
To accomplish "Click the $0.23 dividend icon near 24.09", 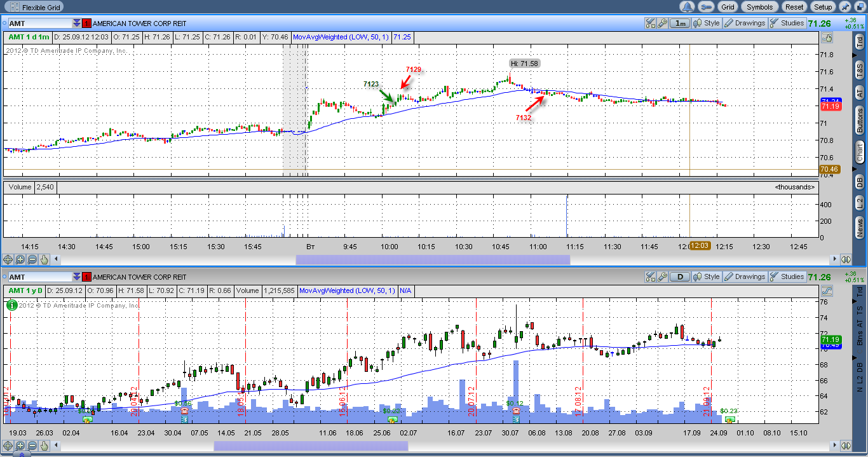I will coord(729,419).
